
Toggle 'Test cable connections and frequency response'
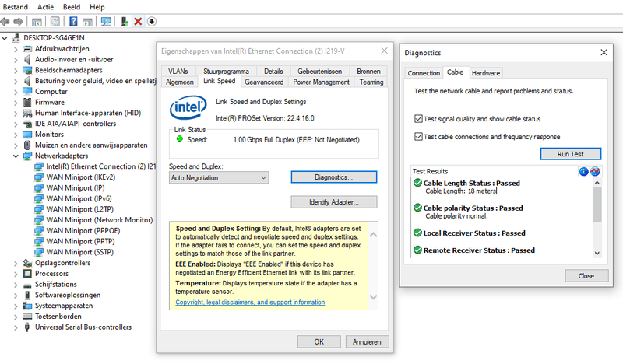[x=418, y=137]
